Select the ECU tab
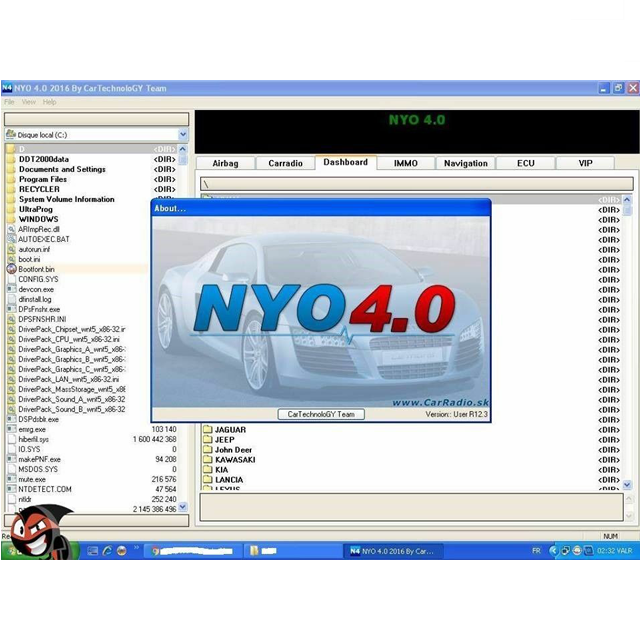 pyautogui.click(x=526, y=163)
